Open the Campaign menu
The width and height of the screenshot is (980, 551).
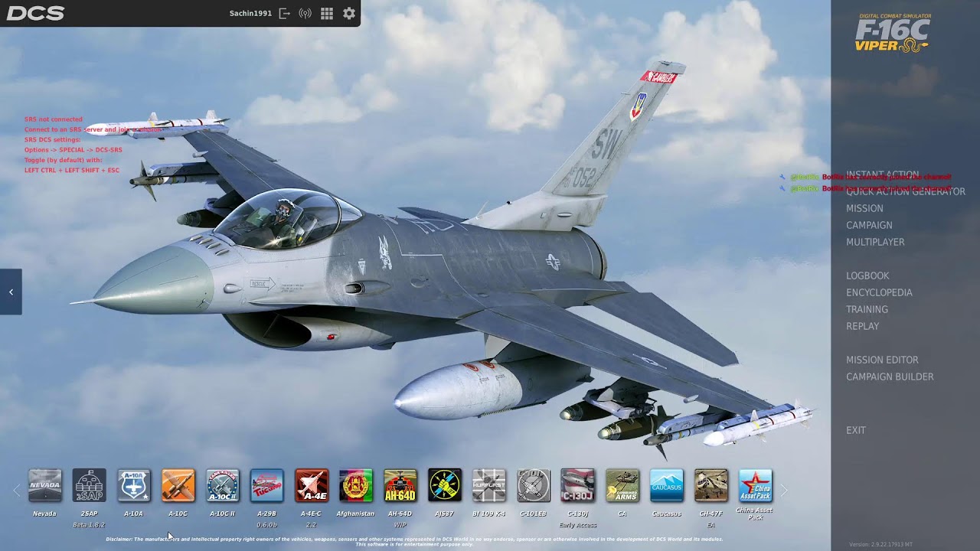click(x=869, y=225)
